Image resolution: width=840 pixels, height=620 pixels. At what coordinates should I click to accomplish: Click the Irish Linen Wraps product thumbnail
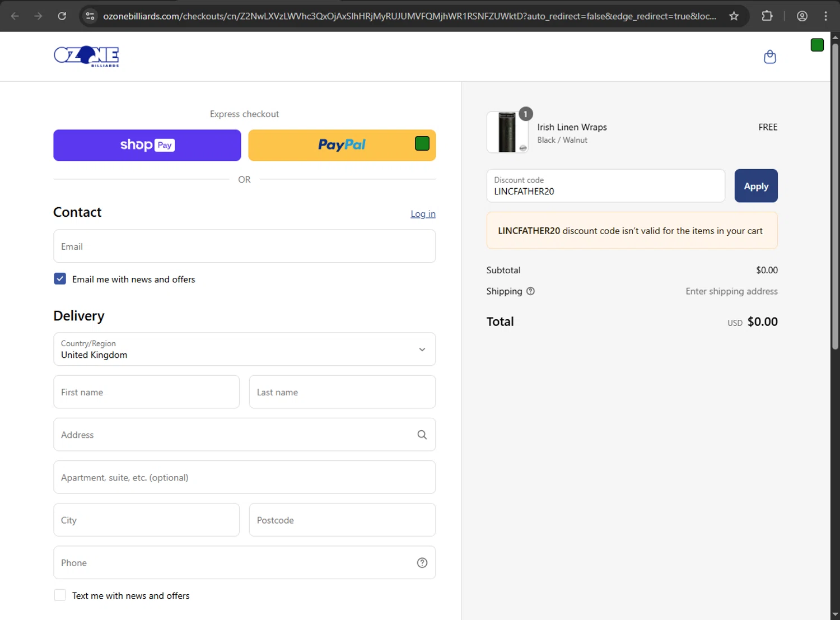coord(507,133)
